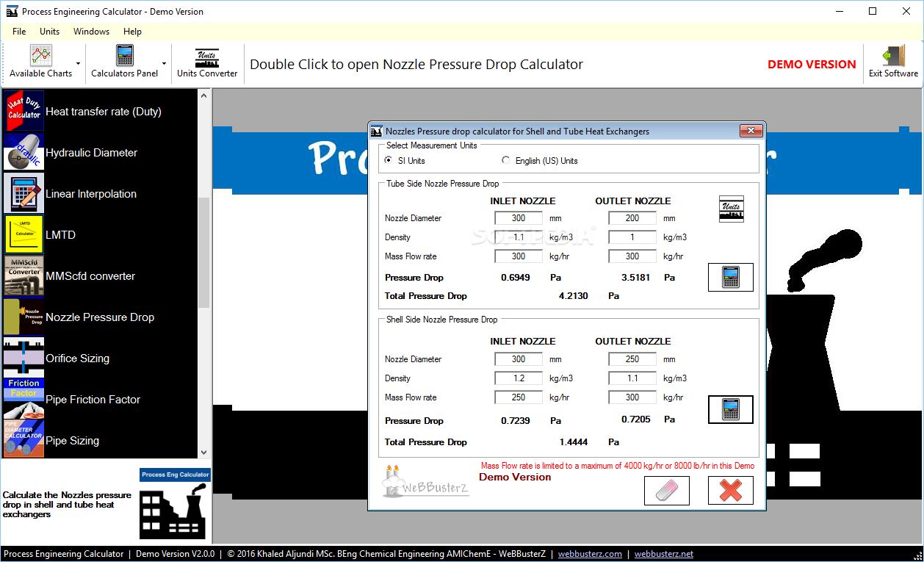The image size is (924, 562).
Task: Open the webbusterz.net link
Action: (x=664, y=554)
